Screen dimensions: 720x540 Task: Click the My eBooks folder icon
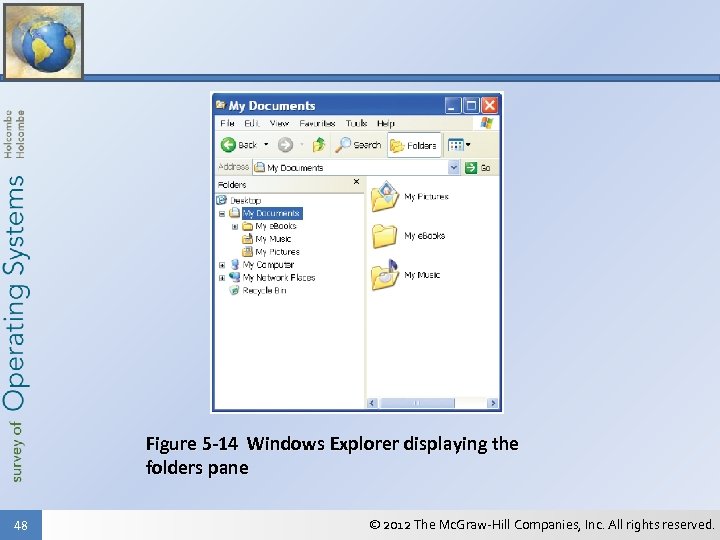coord(384,236)
